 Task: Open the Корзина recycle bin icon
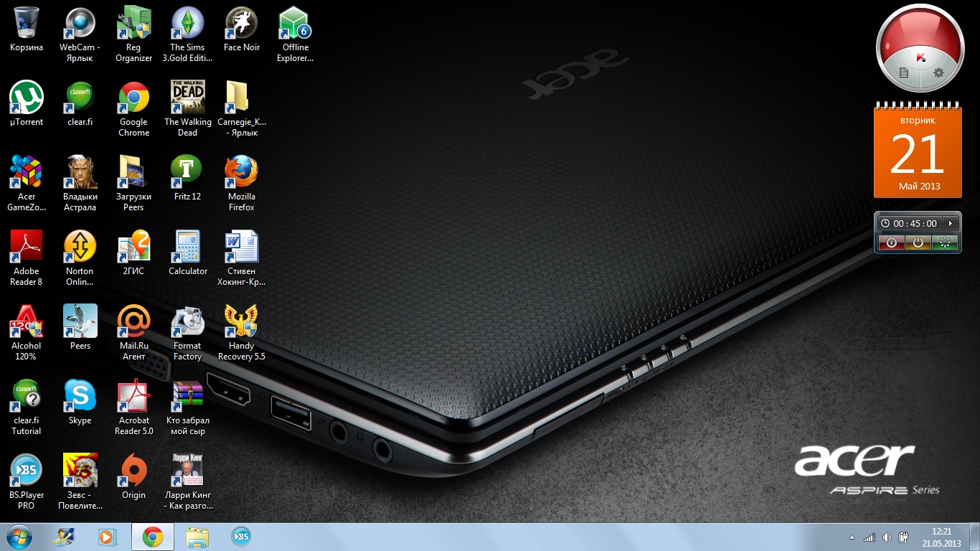point(27,30)
